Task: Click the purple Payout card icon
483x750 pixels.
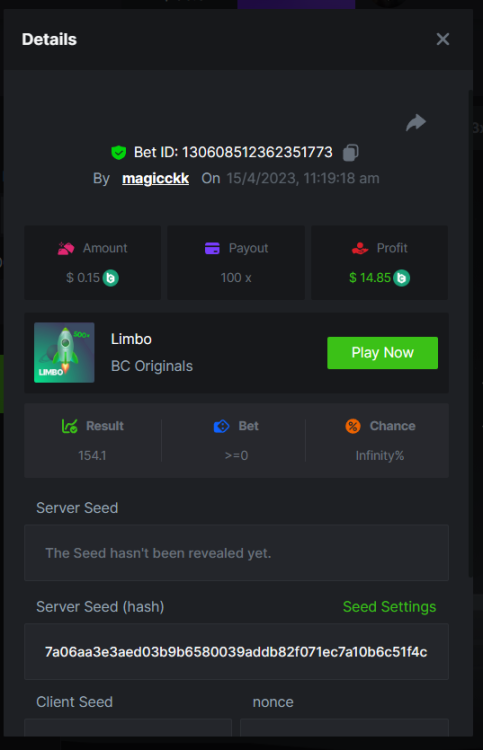Action: (212, 248)
